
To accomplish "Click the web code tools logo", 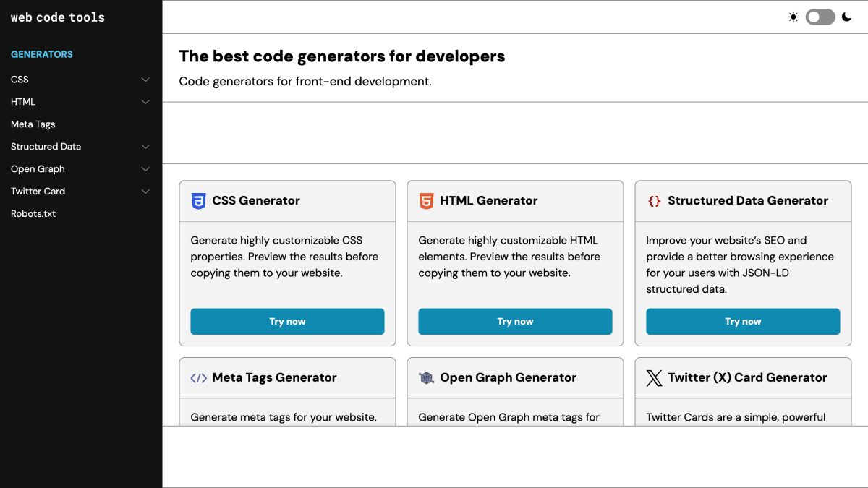I will click(x=58, y=17).
